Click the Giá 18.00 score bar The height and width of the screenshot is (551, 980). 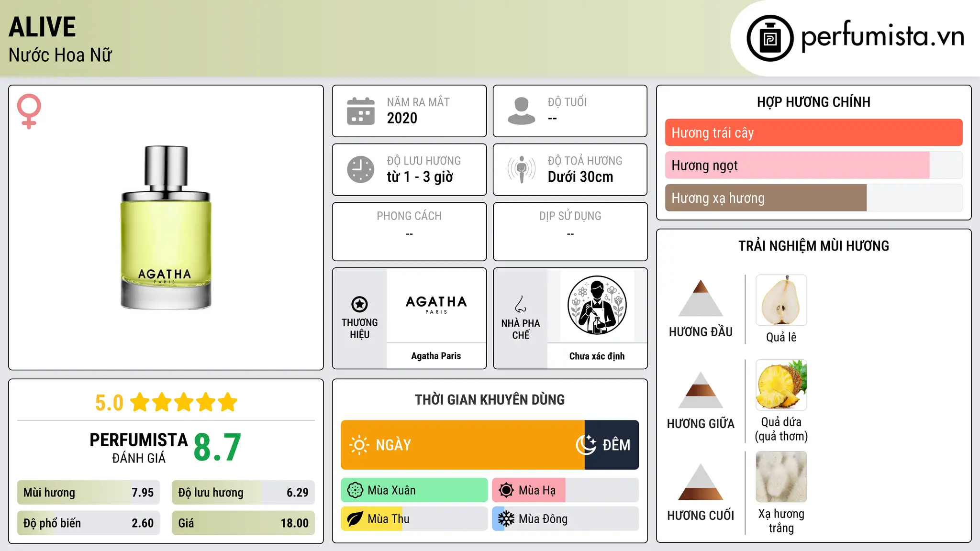[x=243, y=523]
